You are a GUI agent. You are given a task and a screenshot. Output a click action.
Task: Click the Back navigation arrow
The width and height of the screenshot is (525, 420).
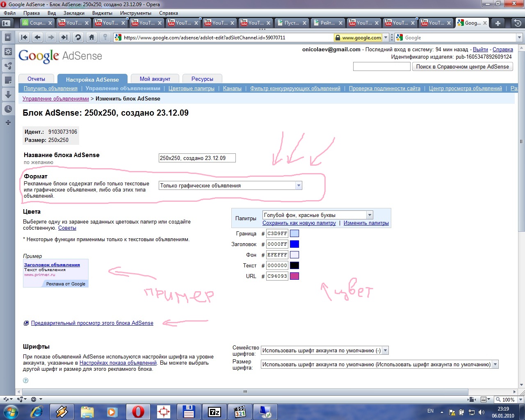[x=38, y=38]
